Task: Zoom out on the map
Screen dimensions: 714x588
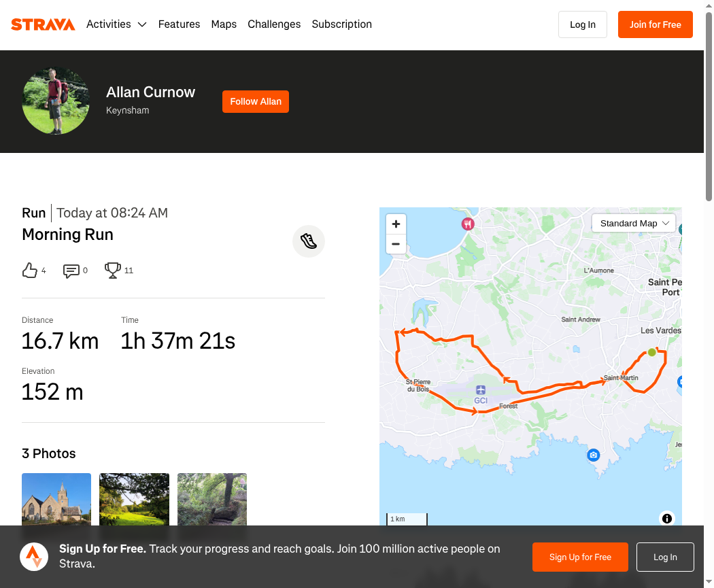Action: [x=396, y=244]
